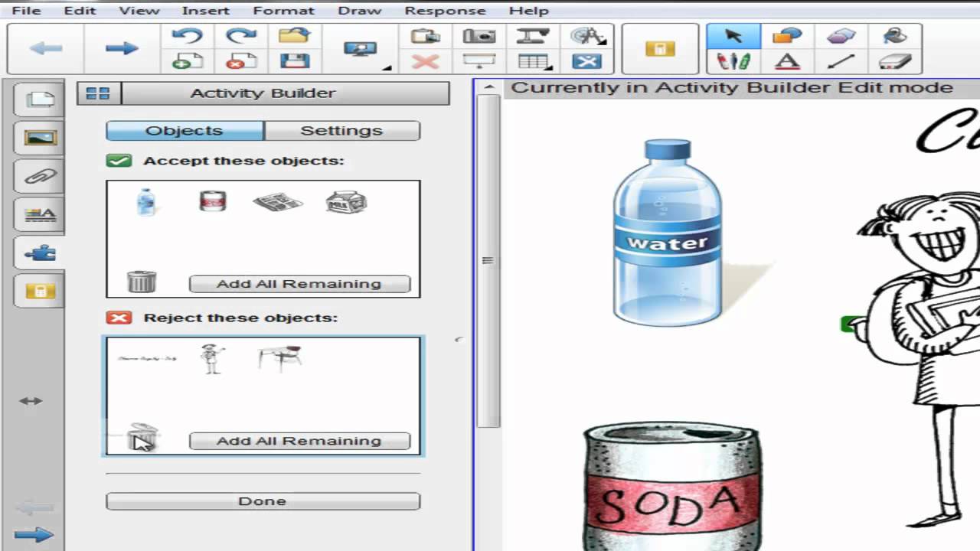Paste from clipboard
Image resolution: width=980 pixels, height=551 pixels.
pyautogui.click(x=425, y=35)
